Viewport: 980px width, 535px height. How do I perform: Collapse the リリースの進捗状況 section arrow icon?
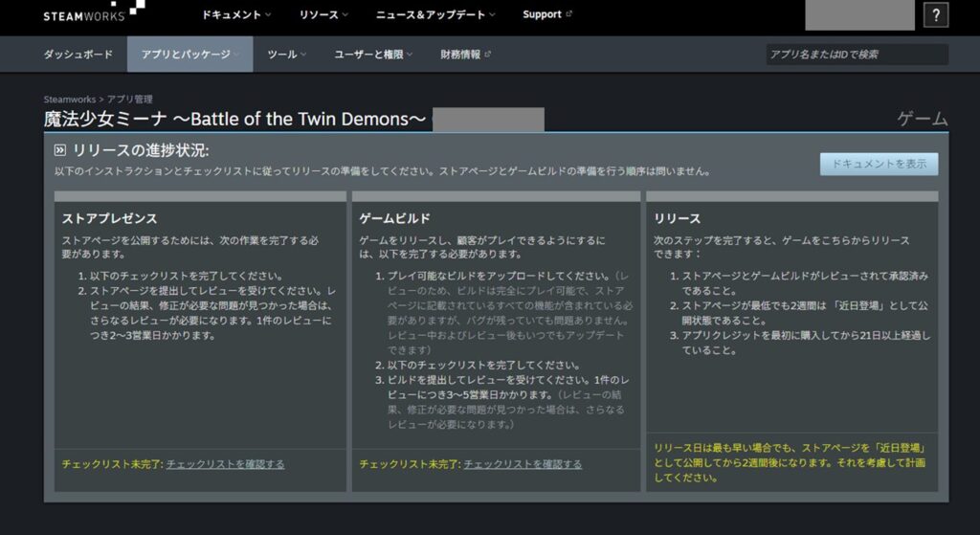60,150
